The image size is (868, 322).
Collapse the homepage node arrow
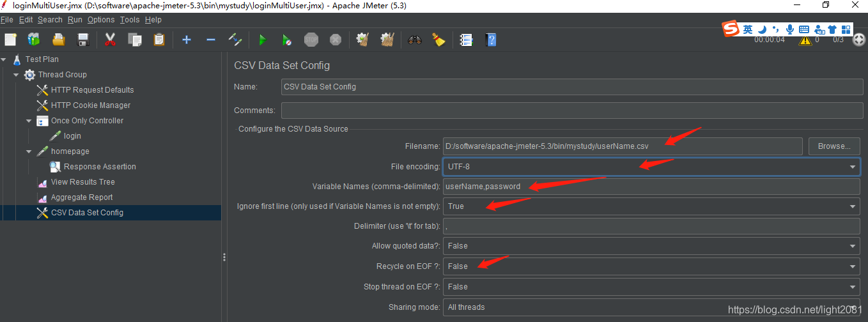(x=29, y=151)
